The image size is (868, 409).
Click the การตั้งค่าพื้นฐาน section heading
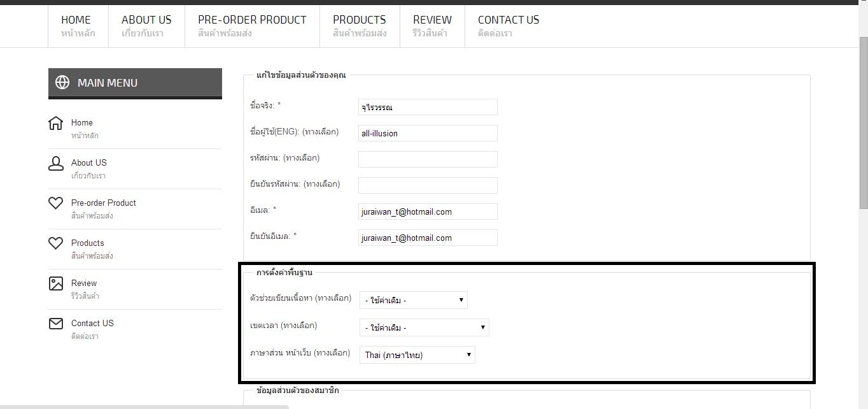[x=284, y=273]
